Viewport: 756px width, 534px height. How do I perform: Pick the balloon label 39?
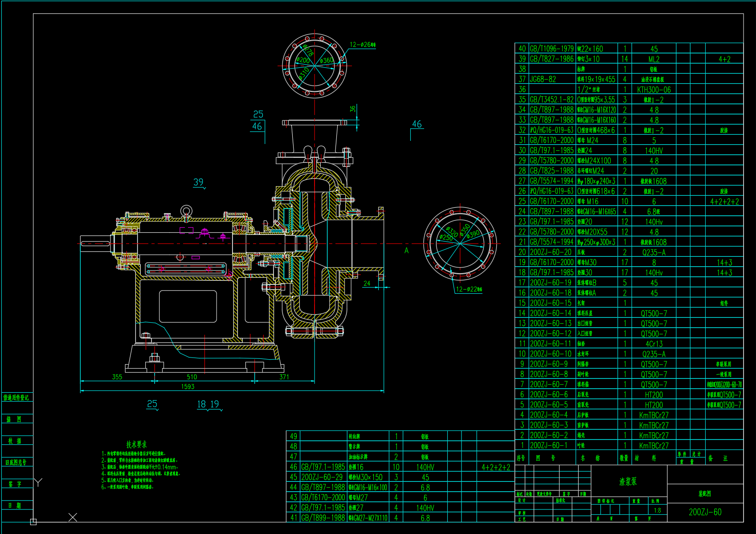coord(199,182)
